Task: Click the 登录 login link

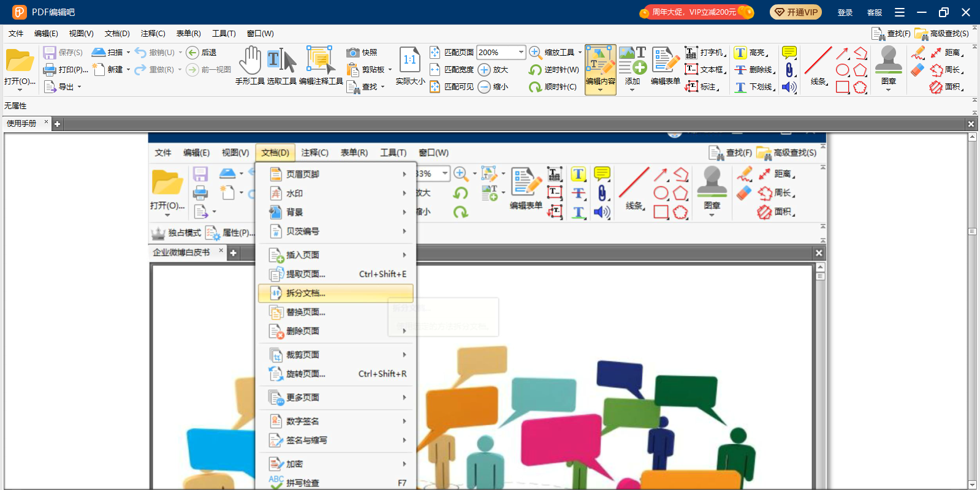Action: 845,12
